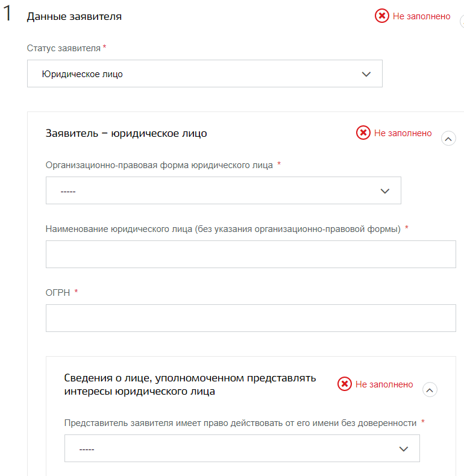
Task: Click the step number 1 marker
Action: (x=7, y=14)
